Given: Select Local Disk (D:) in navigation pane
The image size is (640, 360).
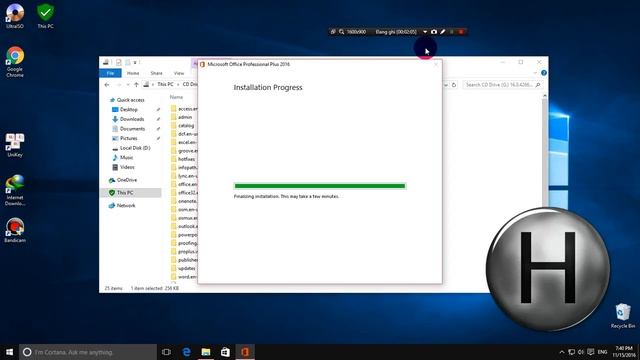Looking at the screenshot, I should pyautogui.click(x=131, y=148).
